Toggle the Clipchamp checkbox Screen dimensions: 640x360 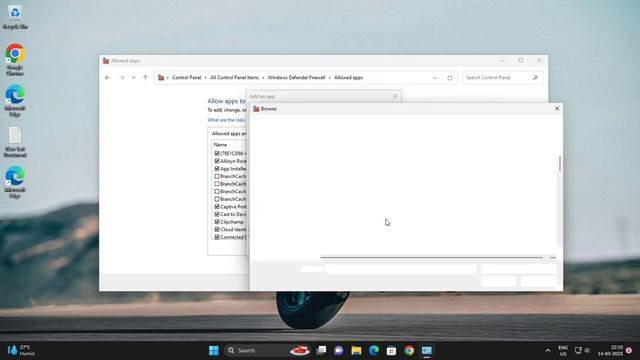[x=217, y=222]
